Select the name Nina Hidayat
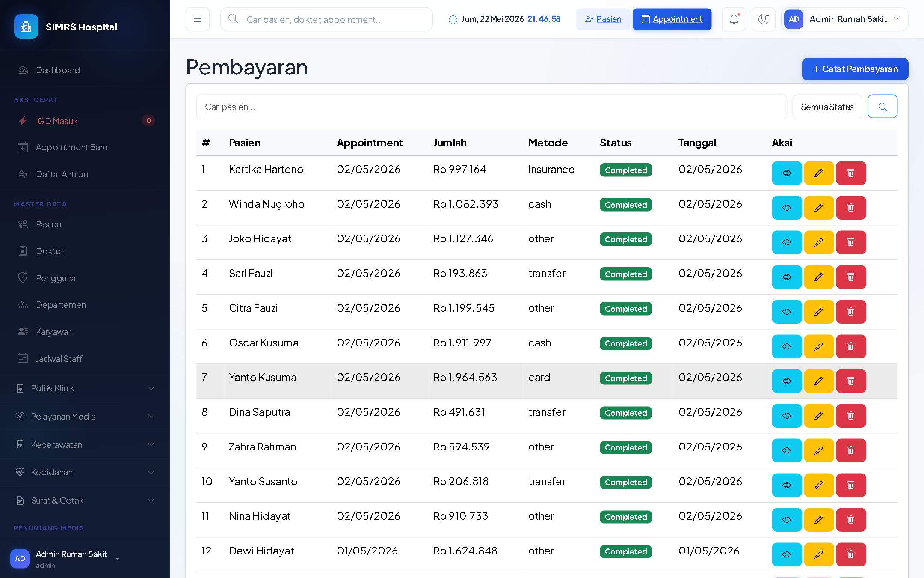 [260, 516]
